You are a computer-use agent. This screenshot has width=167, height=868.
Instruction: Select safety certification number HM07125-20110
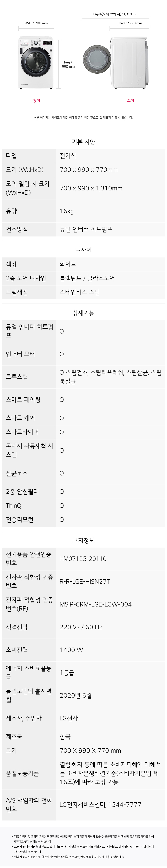pyautogui.click(x=83, y=558)
